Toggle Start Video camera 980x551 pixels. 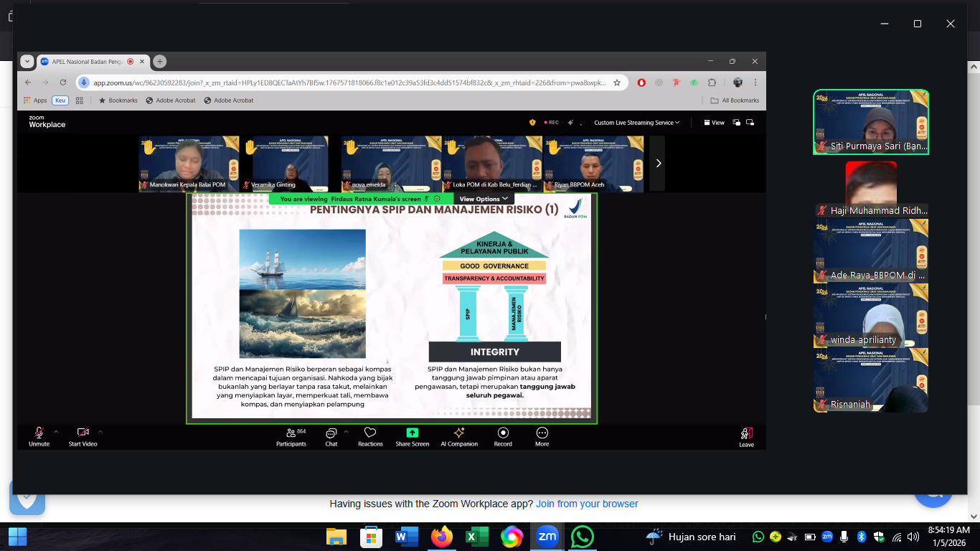[x=83, y=436]
